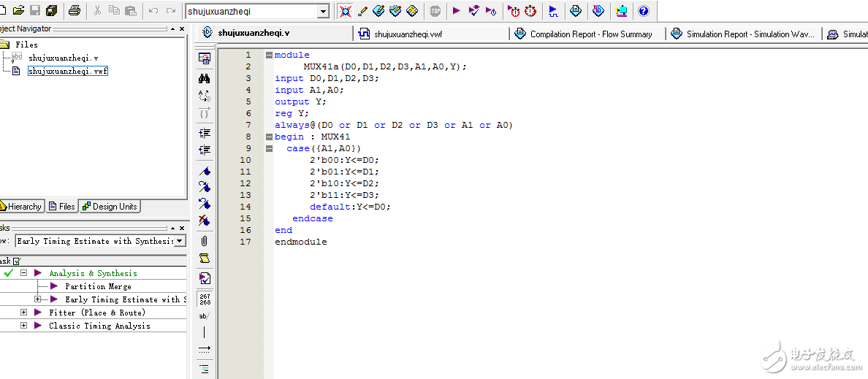The width and height of the screenshot is (868, 379).
Task: Click code line 'default:Y<=D0;'
Action: pos(351,207)
